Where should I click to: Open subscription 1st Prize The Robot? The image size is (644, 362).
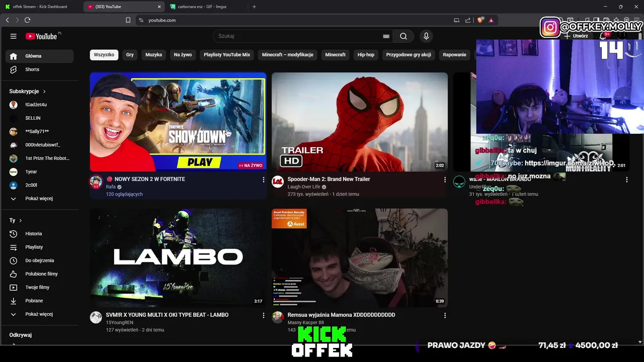point(39,158)
